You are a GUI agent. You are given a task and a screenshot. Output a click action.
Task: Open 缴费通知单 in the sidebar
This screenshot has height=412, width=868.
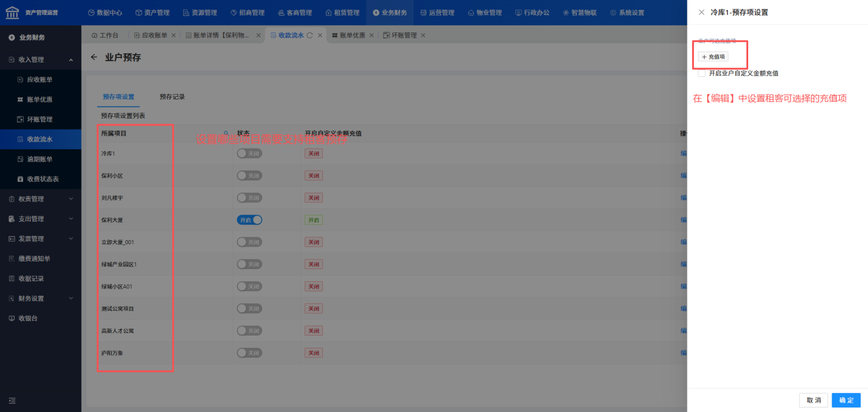[x=41, y=259]
